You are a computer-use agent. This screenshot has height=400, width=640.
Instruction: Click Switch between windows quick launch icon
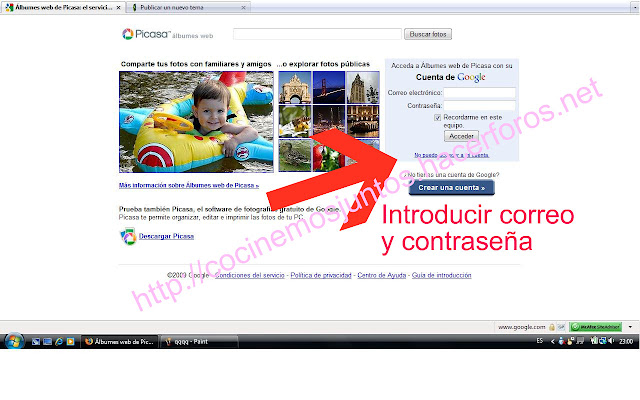[47, 341]
